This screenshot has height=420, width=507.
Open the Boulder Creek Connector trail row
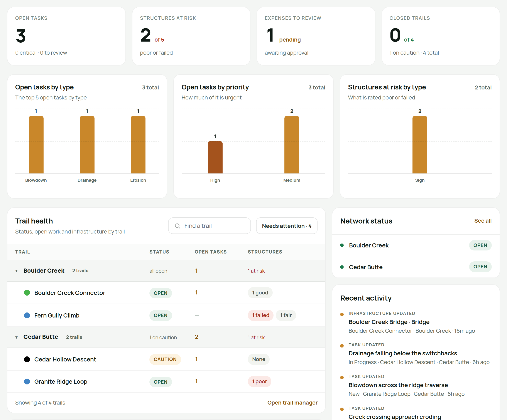[166, 293]
